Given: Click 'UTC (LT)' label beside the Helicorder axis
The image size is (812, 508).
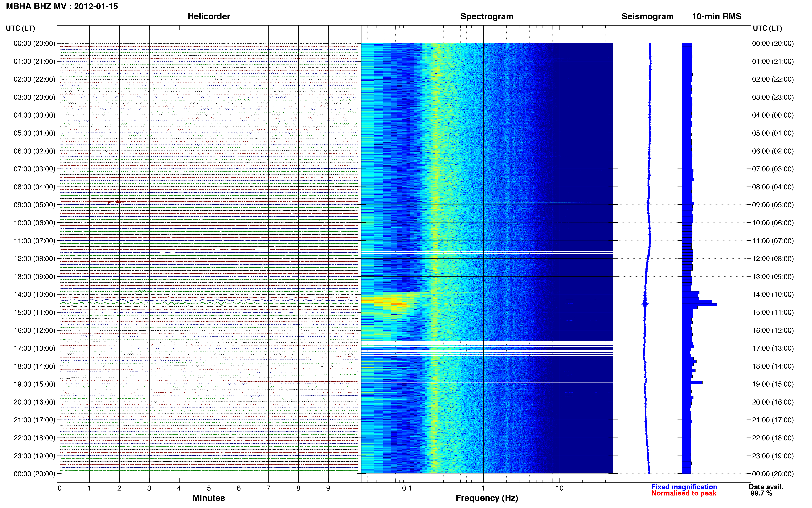Looking at the screenshot, I should coord(21,28).
